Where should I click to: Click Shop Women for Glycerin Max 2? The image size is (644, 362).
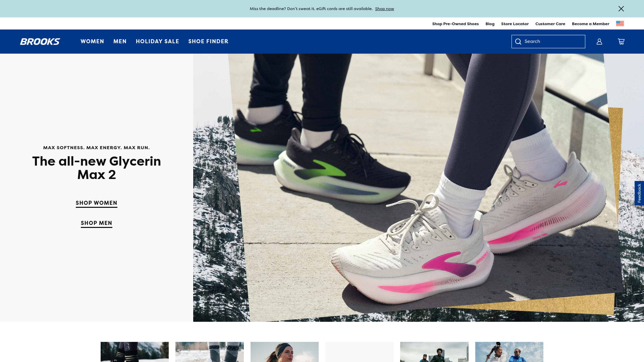point(97,203)
